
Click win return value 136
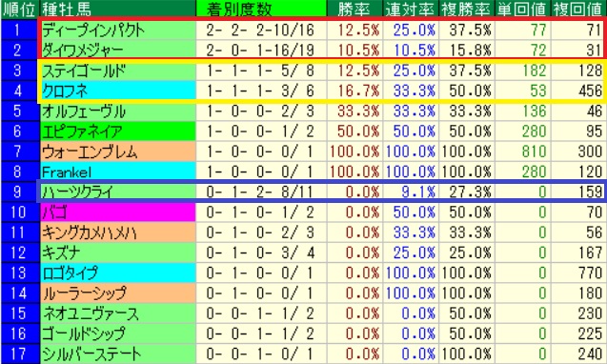coord(534,111)
